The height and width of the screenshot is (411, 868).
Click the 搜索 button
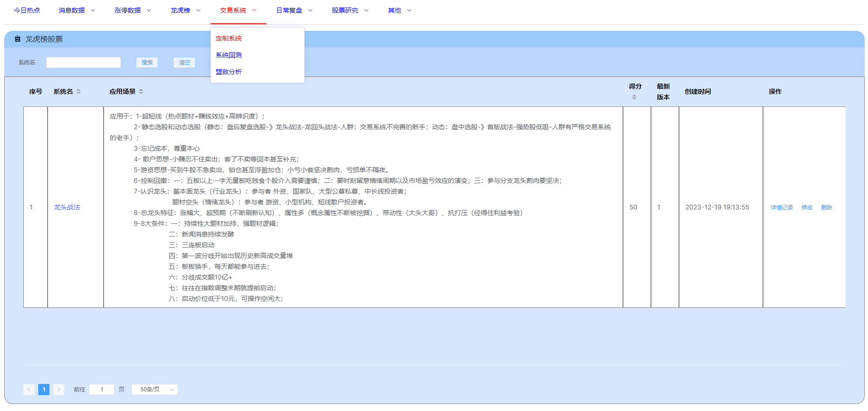(147, 63)
